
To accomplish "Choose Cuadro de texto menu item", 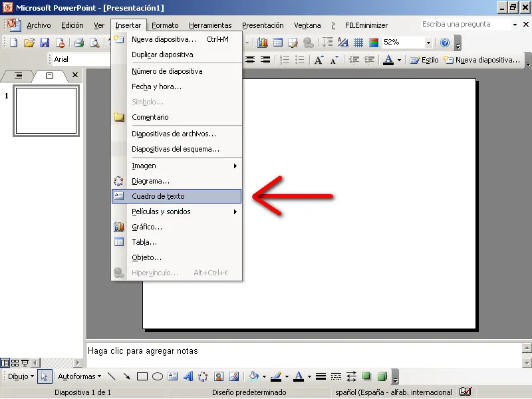I will click(x=176, y=196).
